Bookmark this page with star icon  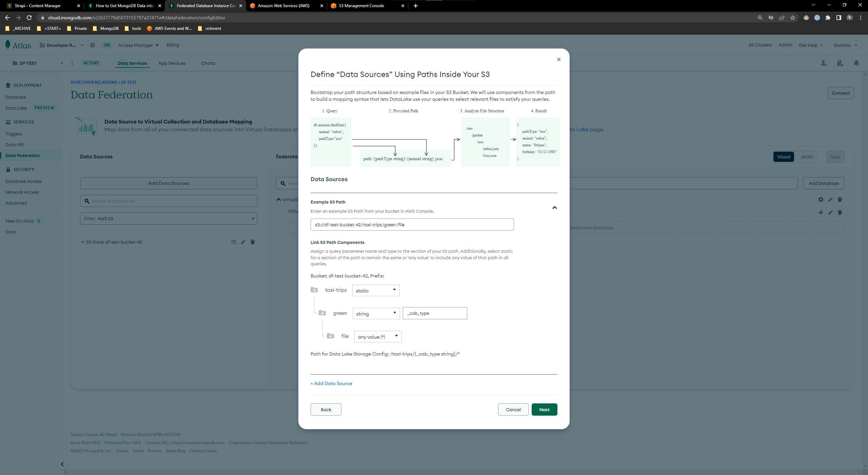tap(792, 18)
